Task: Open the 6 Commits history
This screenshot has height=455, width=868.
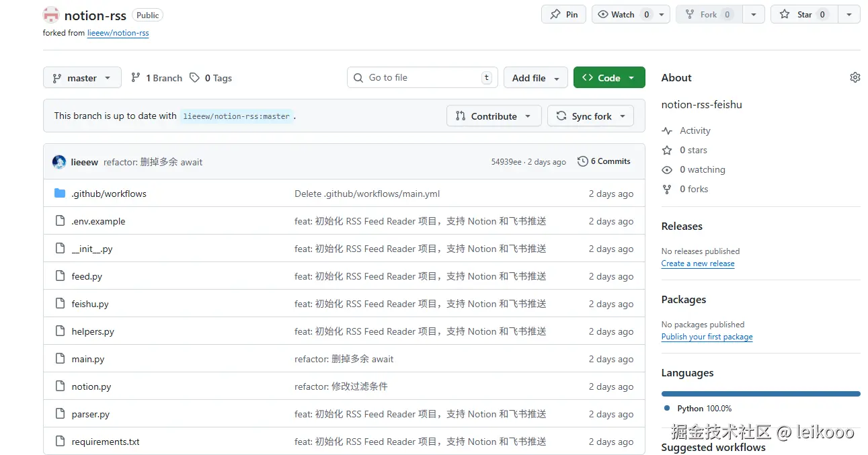Action: (604, 161)
